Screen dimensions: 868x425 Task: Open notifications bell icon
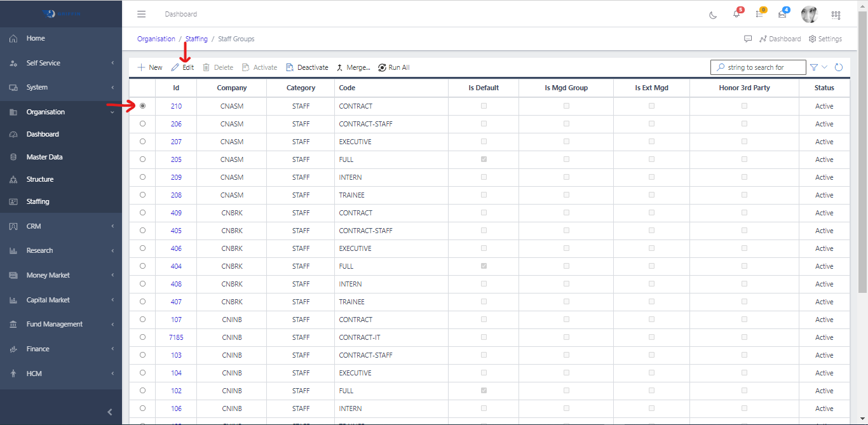736,14
